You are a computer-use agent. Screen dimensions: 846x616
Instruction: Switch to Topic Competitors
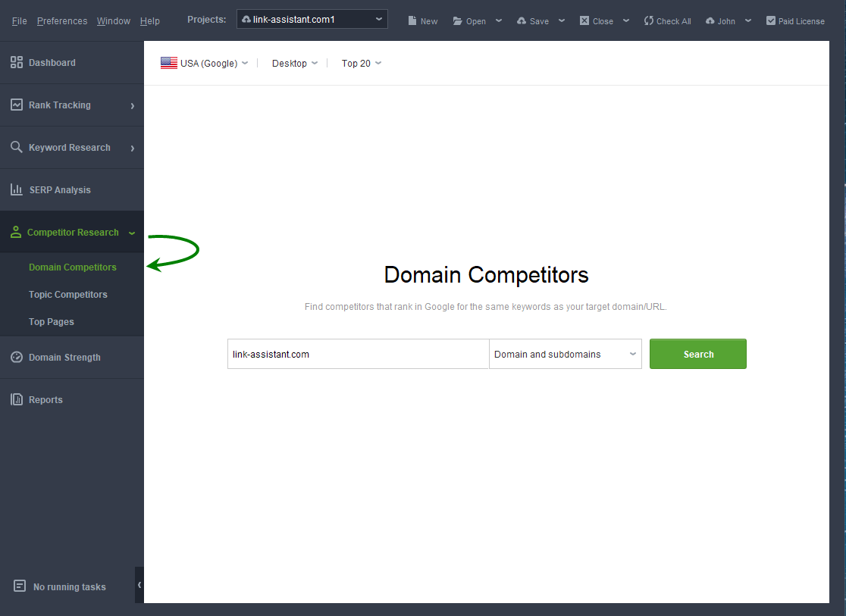(67, 294)
